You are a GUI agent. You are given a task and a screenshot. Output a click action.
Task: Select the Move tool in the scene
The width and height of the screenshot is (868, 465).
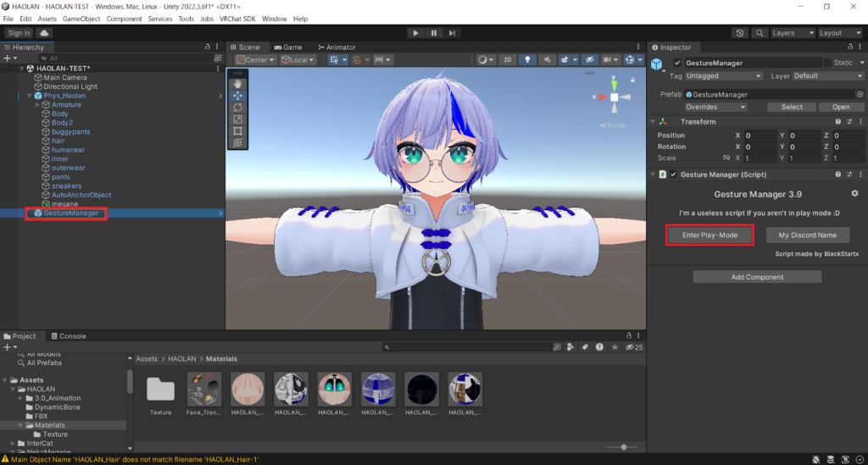pos(237,96)
